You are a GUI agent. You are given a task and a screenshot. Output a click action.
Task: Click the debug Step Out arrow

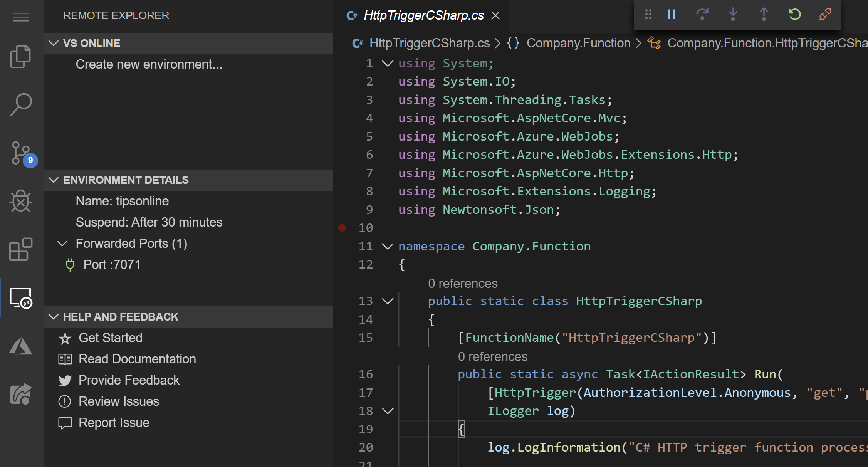764,14
